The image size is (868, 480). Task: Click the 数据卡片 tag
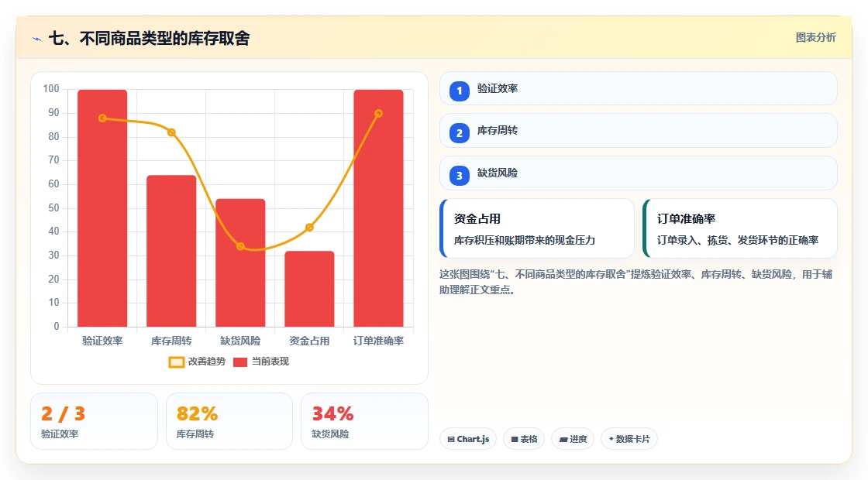(x=629, y=439)
